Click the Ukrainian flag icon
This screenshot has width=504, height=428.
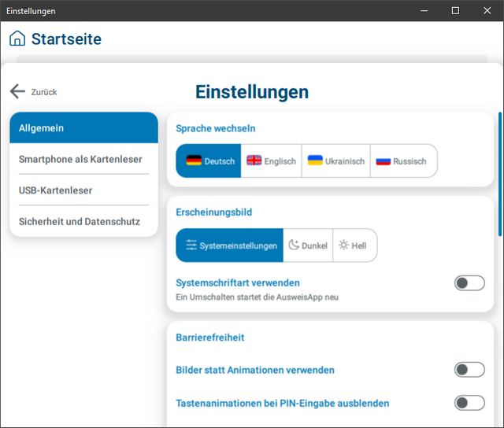coord(315,160)
